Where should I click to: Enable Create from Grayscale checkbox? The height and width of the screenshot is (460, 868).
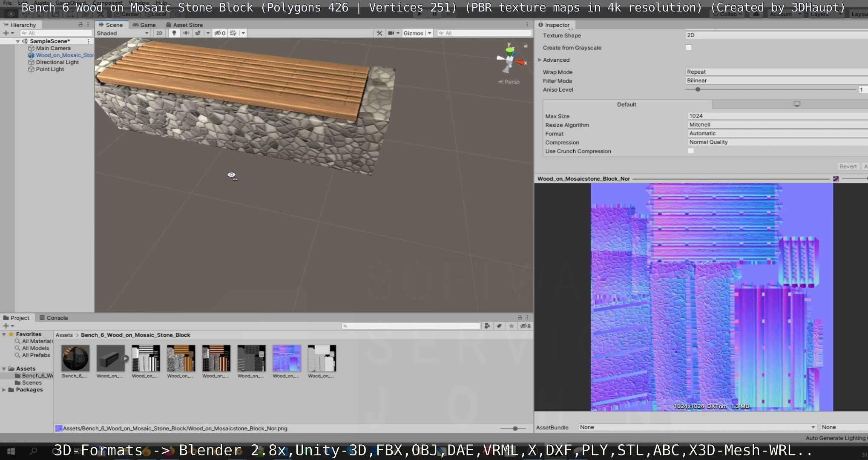tap(689, 47)
